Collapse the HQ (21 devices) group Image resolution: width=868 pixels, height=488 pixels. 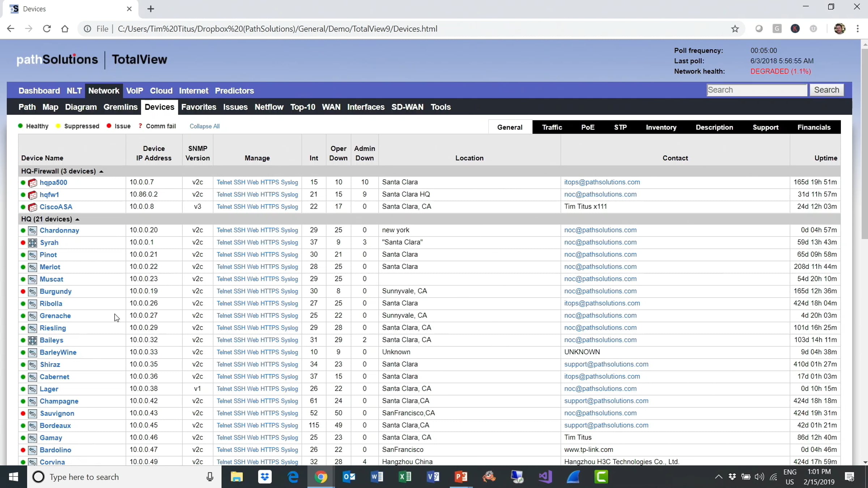(77, 219)
